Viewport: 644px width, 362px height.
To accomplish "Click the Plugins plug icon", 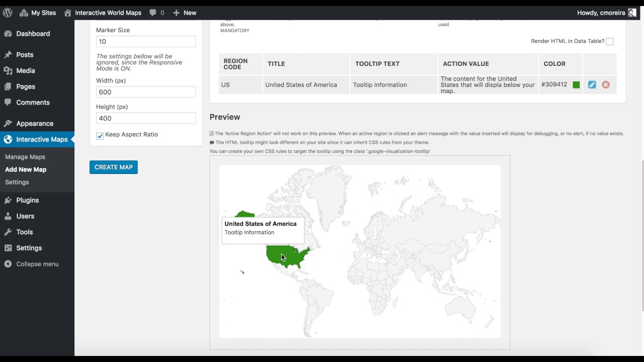I will [x=8, y=200].
